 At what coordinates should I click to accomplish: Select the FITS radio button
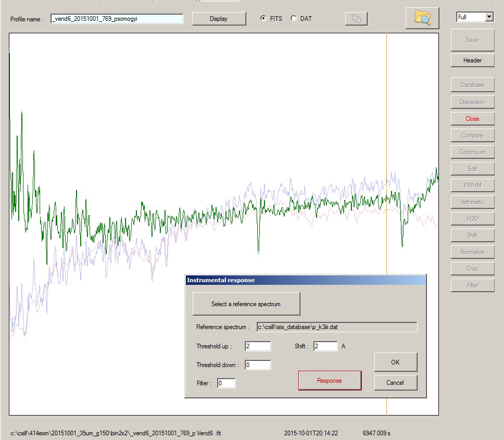[263, 18]
